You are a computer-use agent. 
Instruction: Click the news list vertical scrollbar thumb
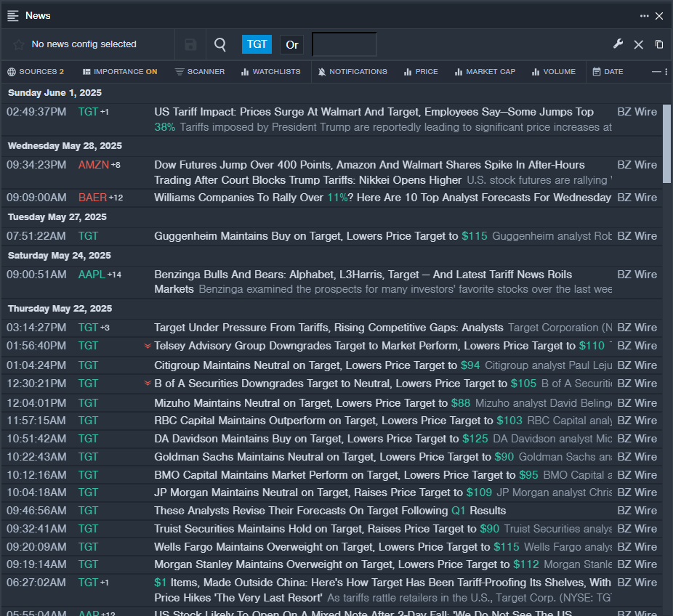coord(666,144)
